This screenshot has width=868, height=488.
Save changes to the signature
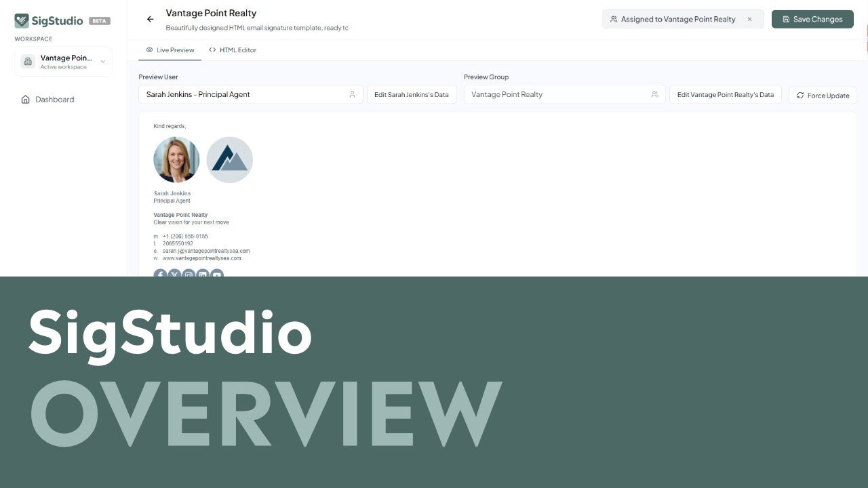[x=812, y=19]
